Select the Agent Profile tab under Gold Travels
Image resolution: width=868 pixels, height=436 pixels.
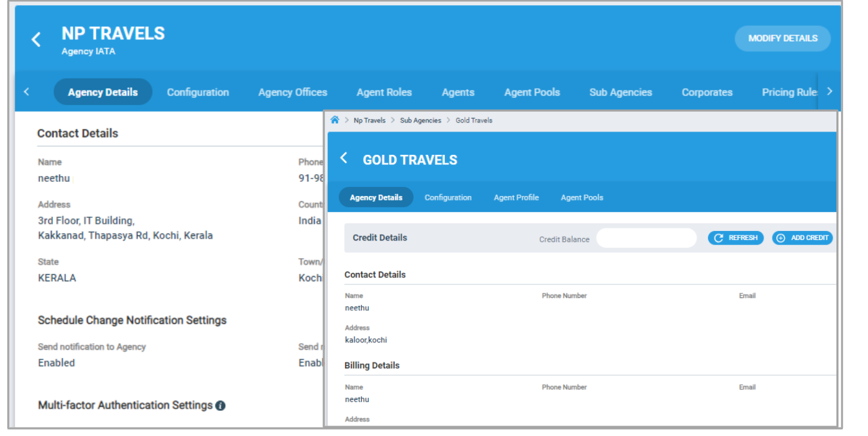pyautogui.click(x=516, y=197)
